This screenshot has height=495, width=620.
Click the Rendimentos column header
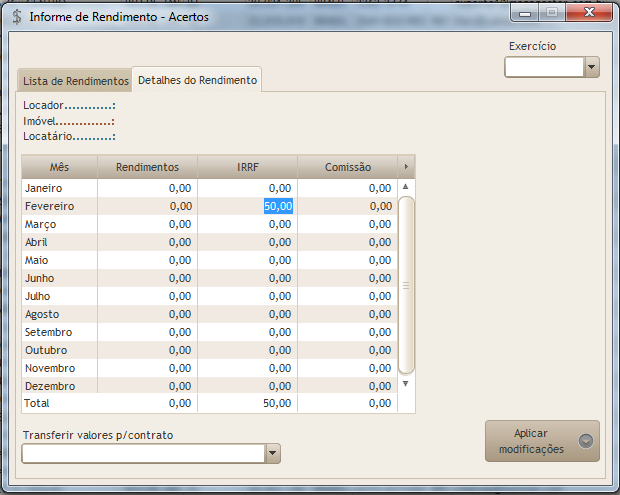pos(147,167)
